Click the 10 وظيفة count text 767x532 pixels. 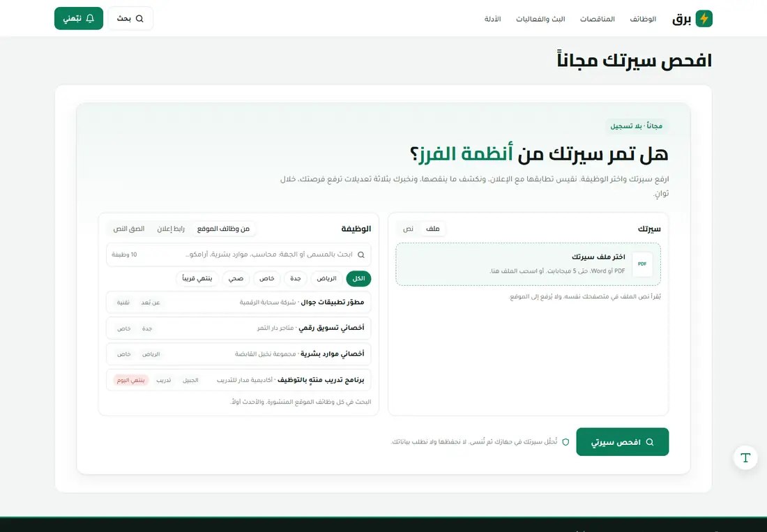[x=124, y=254]
